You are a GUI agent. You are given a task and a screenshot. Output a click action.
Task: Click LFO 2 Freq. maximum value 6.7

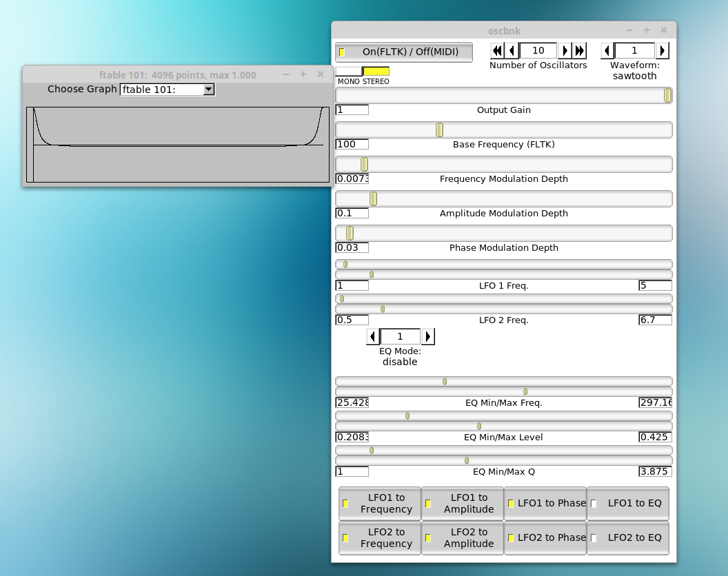(655, 320)
